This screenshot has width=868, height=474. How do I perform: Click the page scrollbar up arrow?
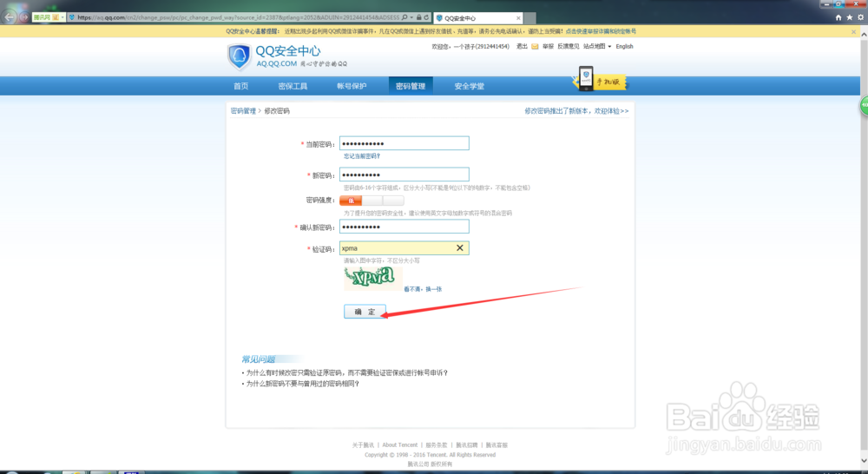pos(864,34)
